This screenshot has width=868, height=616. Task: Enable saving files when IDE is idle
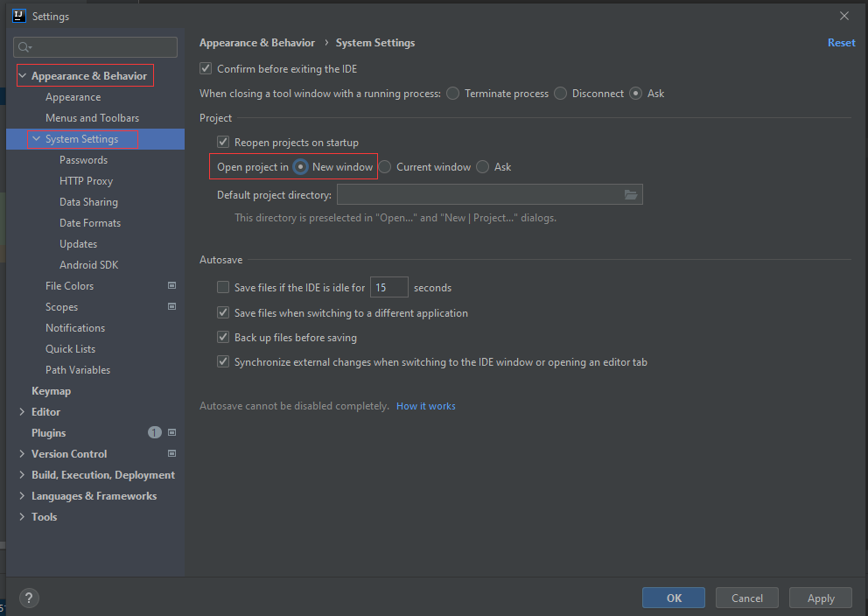click(223, 287)
